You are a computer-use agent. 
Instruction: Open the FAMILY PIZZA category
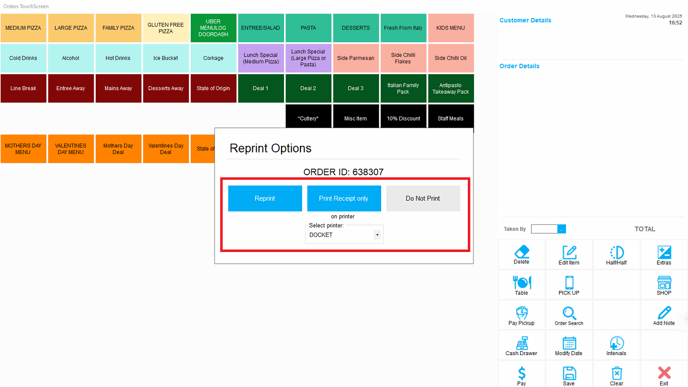coord(118,28)
